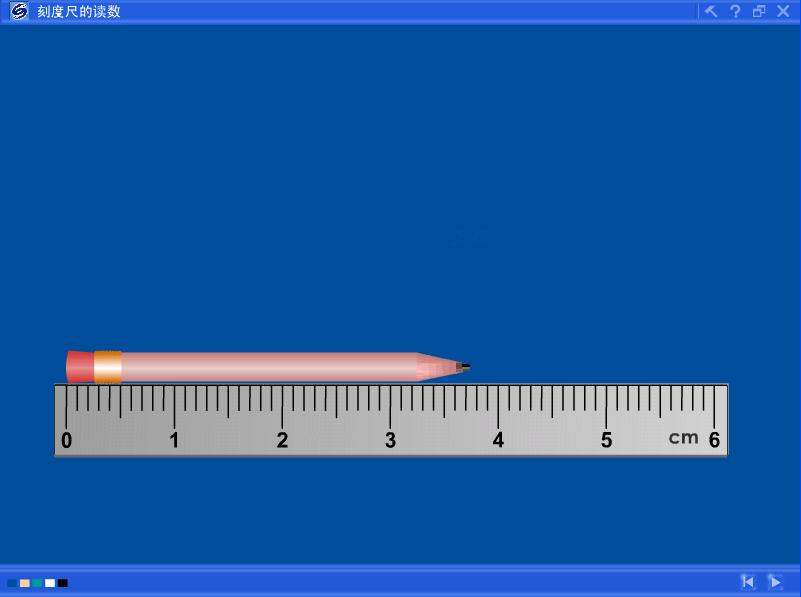Click the 3 mark on the ruler
Viewport: 801px width, 597px height.
point(390,441)
